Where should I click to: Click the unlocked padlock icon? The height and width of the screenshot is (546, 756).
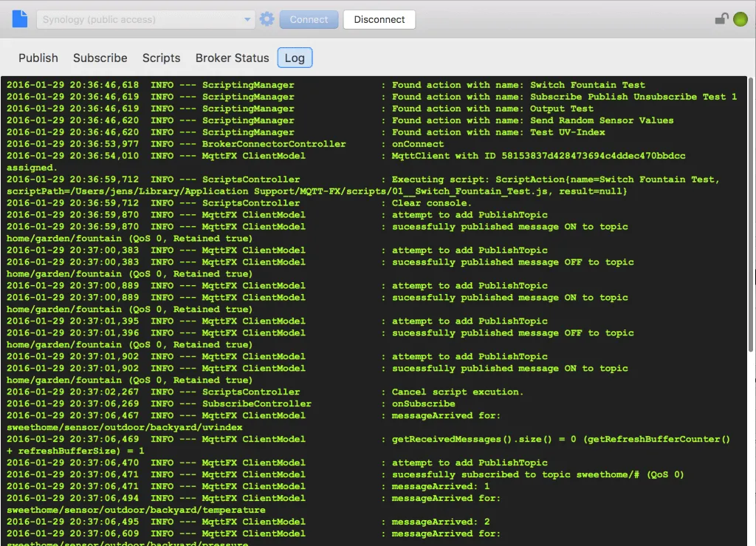pyautogui.click(x=721, y=18)
